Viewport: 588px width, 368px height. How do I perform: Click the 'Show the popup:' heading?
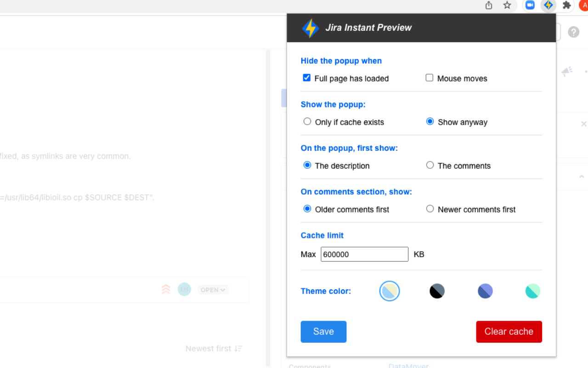(x=333, y=104)
